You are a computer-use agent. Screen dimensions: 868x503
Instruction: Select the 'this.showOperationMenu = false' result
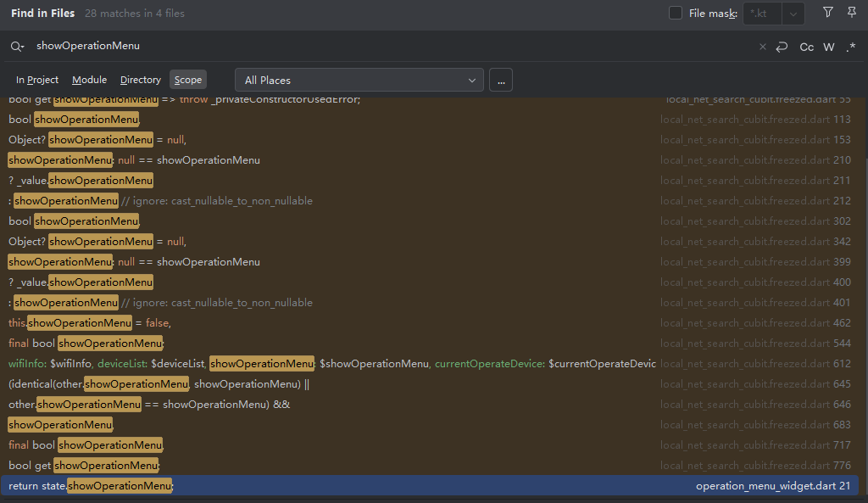point(430,323)
